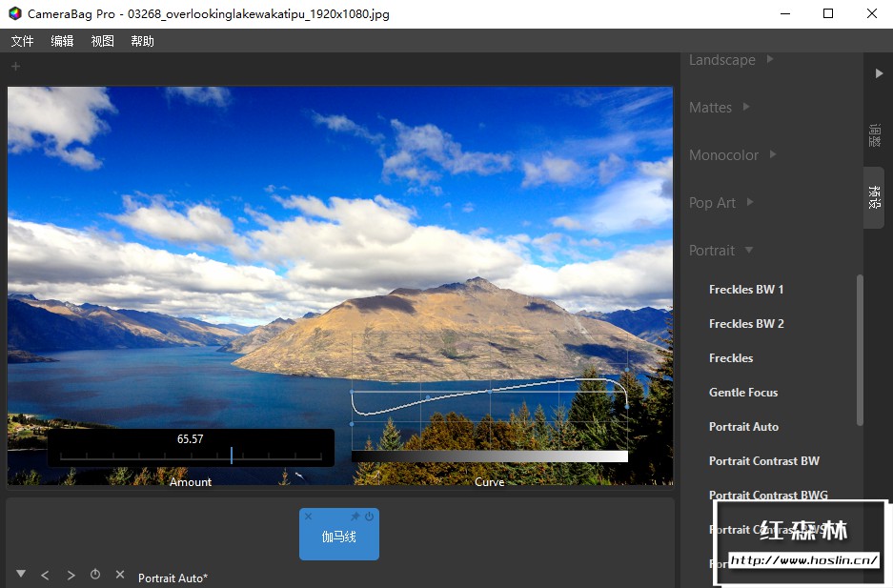Apply the Freckles BW 2 preset
This screenshot has width=893, height=588.
pyautogui.click(x=746, y=323)
